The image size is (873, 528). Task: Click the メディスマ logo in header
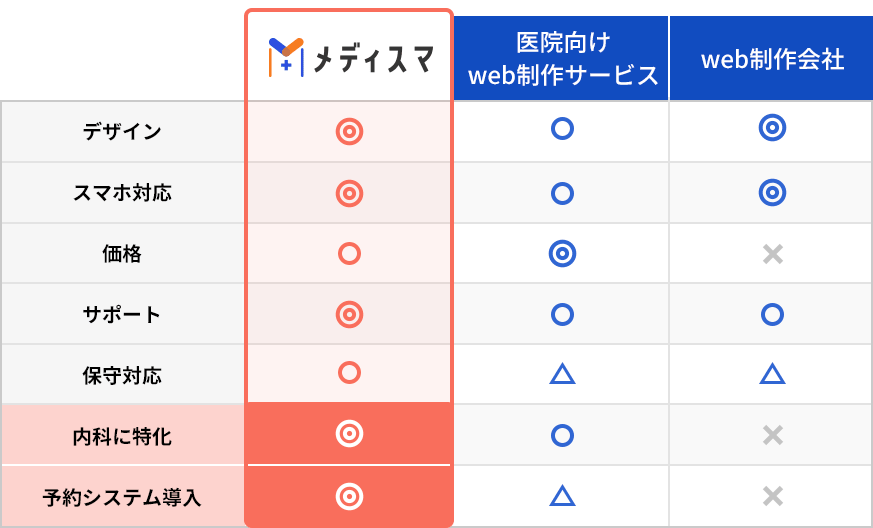[x=350, y=57]
